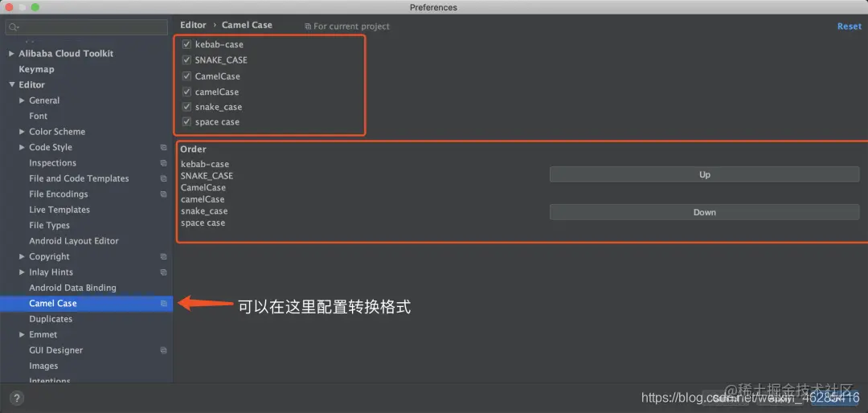This screenshot has width=868, height=413.
Task: Toggle the space case checkbox
Action: coord(186,122)
